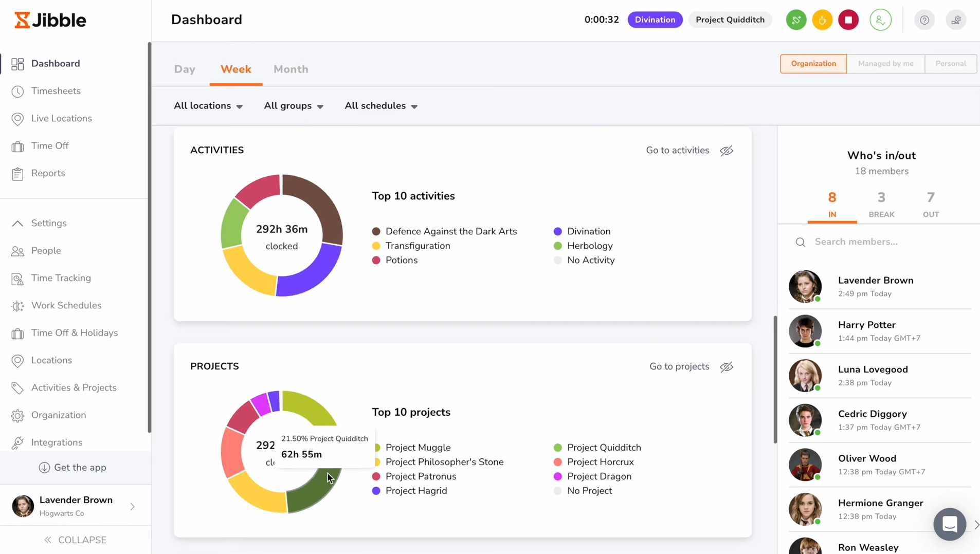Image resolution: width=980 pixels, height=554 pixels.
Task: Click the Project Horcrux legend color dot
Action: (557, 463)
